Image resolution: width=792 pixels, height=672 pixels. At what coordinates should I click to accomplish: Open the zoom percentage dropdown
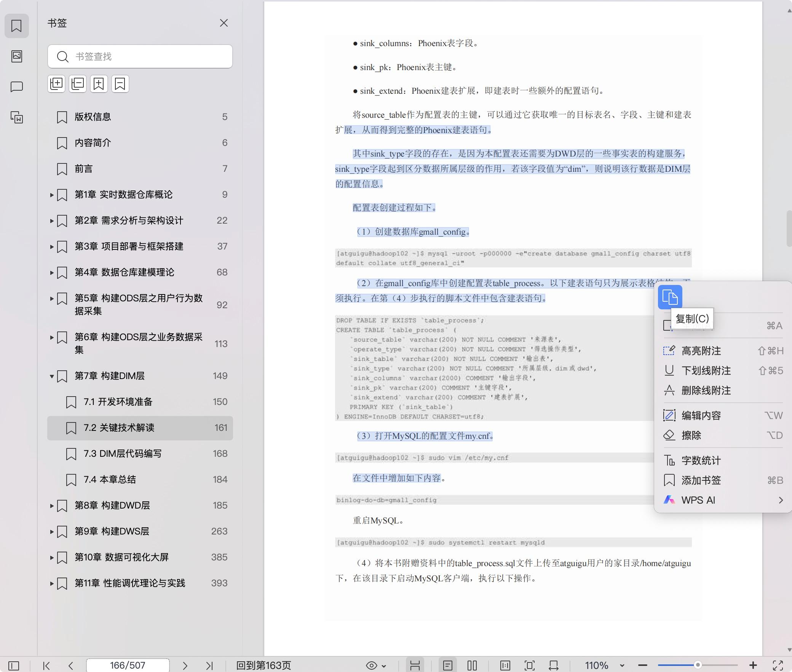point(622,665)
